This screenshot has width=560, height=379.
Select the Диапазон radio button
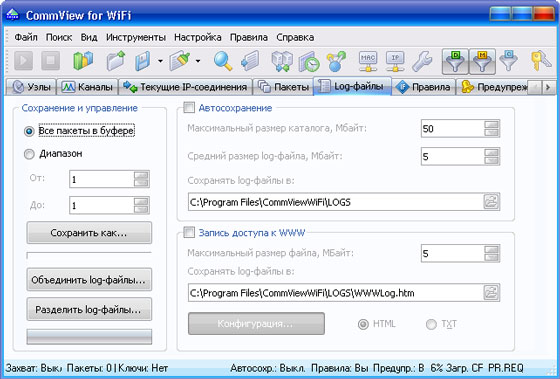[29, 154]
